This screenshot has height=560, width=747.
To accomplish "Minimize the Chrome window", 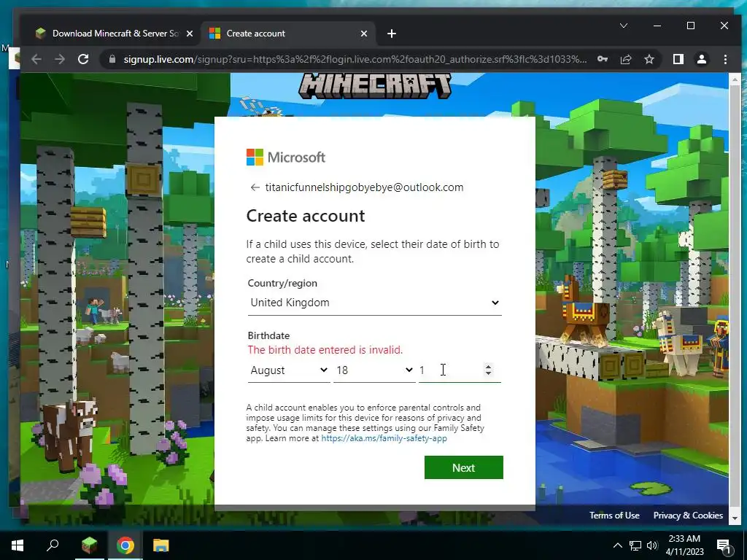I will tap(657, 26).
